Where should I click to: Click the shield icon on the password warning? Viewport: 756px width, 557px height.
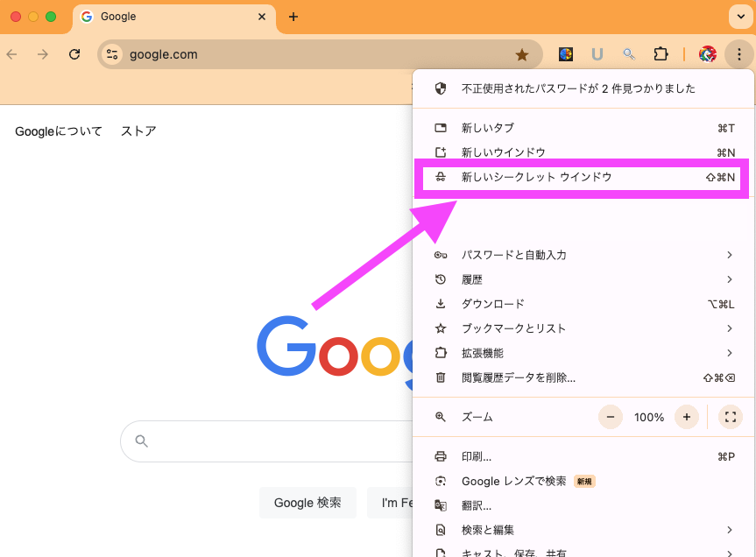click(x=440, y=88)
